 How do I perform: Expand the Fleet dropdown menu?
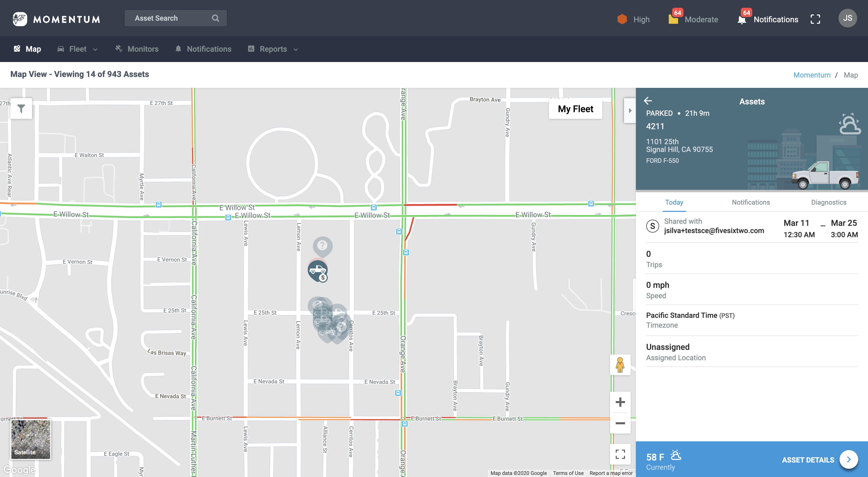pos(78,49)
